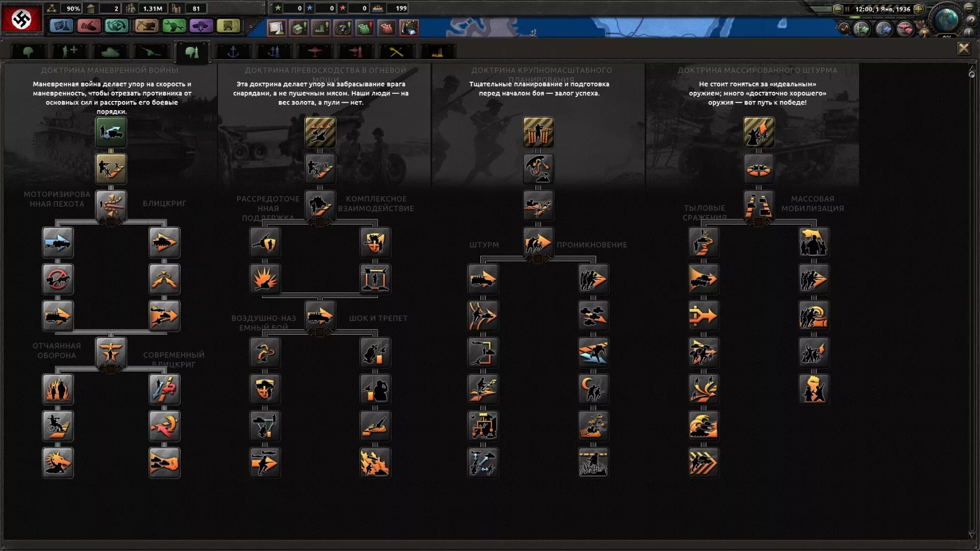Switch to the Infantry helmet research tab
Image resolution: width=980 pixels, height=551 pixels.
click(x=29, y=52)
